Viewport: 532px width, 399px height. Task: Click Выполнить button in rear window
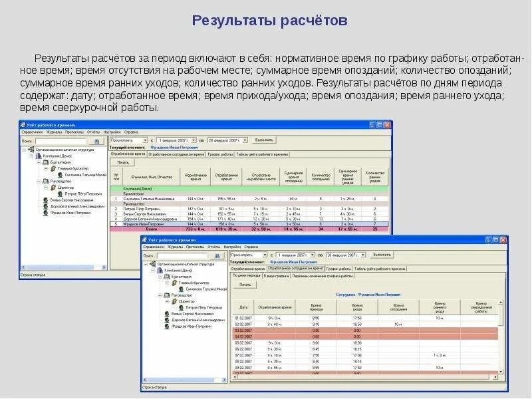(x=264, y=140)
